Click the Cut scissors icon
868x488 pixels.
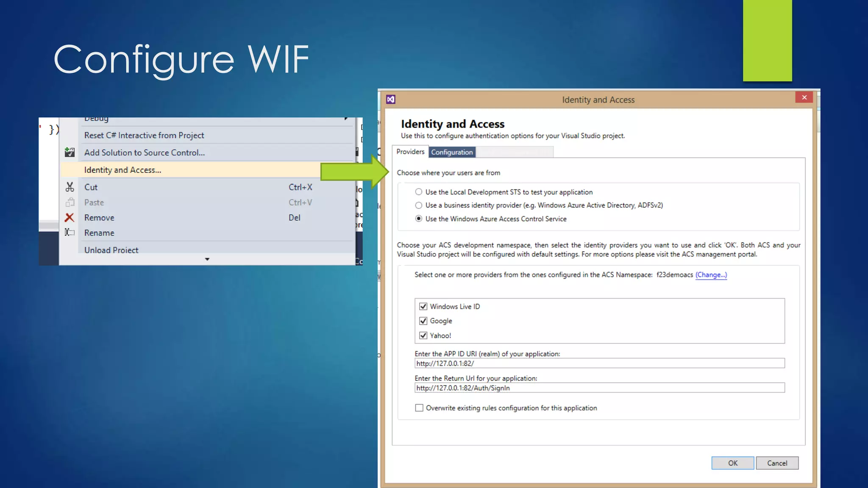click(70, 187)
